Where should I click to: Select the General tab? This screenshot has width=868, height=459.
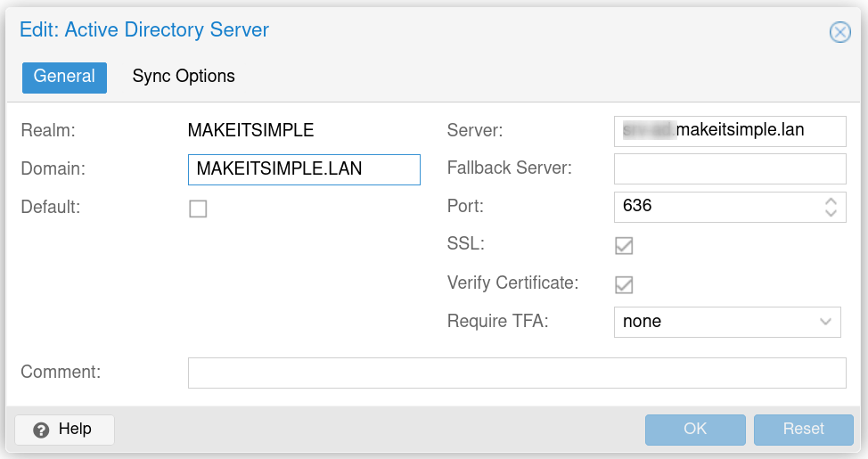[x=64, y=77]
